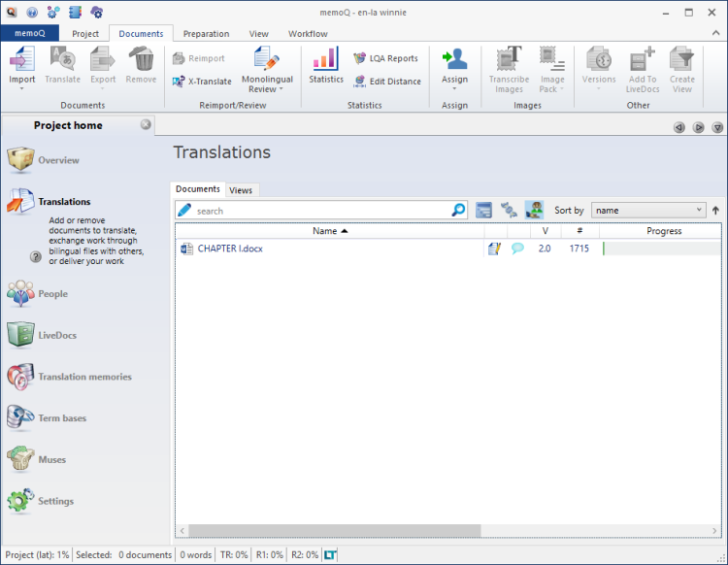Expand the Assign dropdown in the ribbon
Image resolution: width=728 pixels, height=565 pixels.
click(x=454, y=88)
